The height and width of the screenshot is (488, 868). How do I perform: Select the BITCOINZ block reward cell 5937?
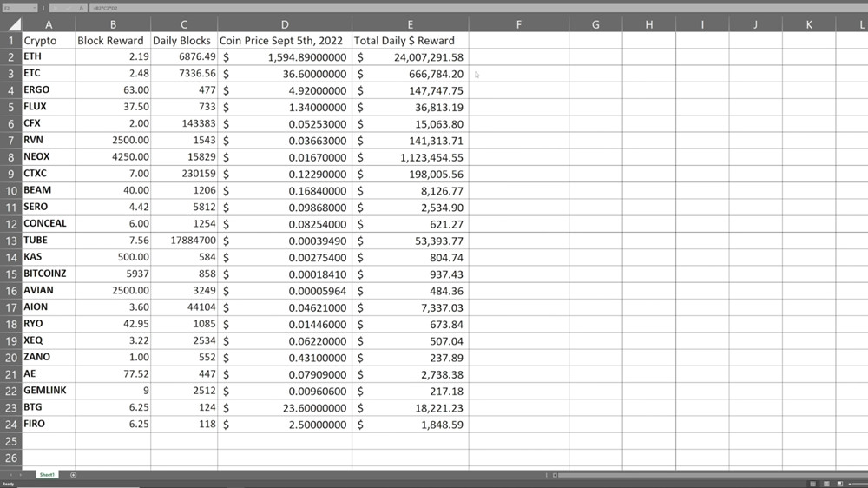(113, 274)
